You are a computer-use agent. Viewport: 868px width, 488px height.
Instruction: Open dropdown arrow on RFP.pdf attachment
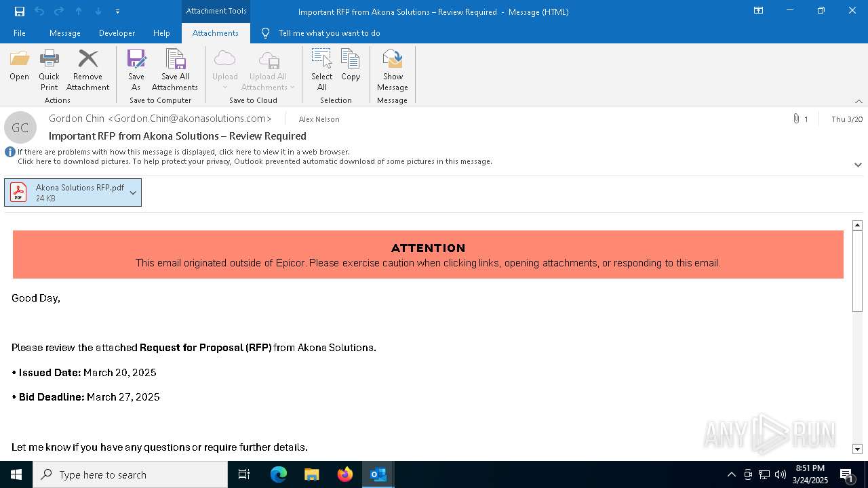coord(133,192)
